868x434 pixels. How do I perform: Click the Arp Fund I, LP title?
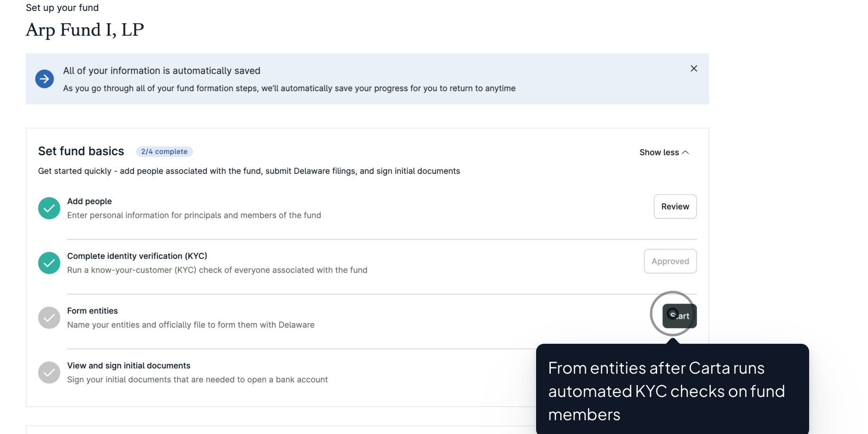pos(85,29)
